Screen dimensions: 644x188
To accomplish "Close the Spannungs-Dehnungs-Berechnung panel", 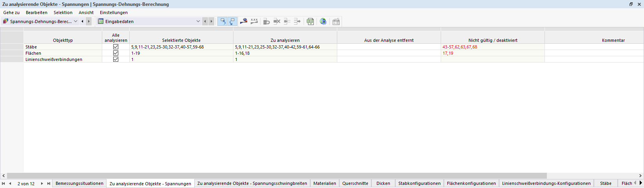I will pyautogui.click(x=639, y=4).
